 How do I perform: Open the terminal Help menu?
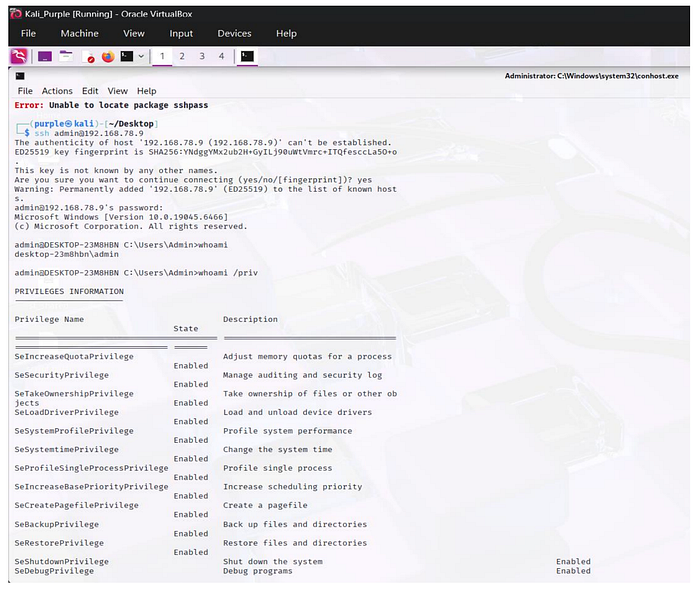point(146,91)
